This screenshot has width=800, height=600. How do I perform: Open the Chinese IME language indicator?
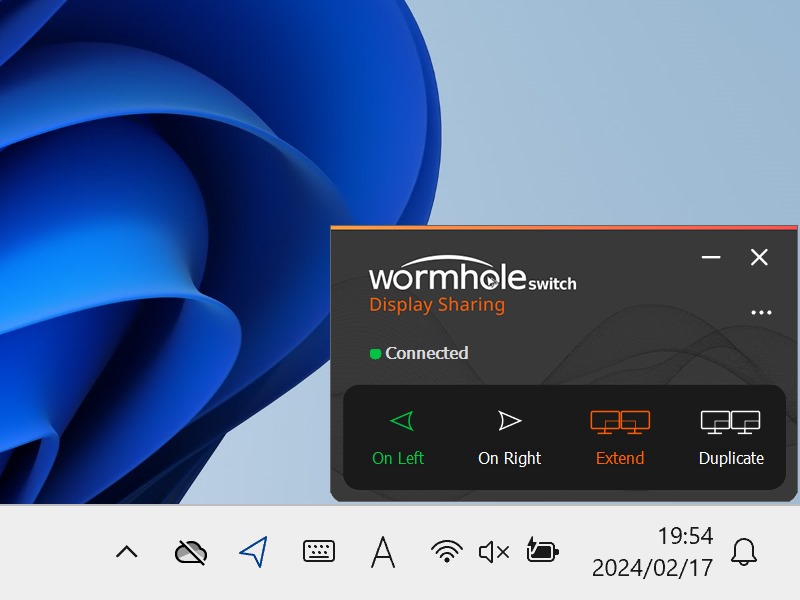point(383,551)
